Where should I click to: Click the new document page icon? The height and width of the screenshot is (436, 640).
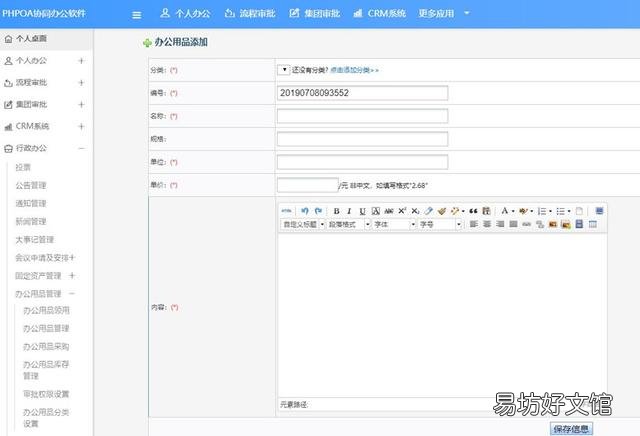point(579,211)
